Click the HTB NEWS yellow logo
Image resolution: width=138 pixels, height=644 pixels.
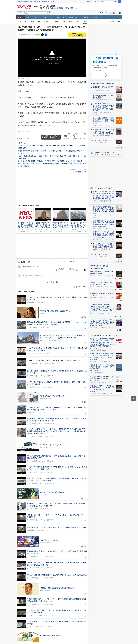click(77, 35)
